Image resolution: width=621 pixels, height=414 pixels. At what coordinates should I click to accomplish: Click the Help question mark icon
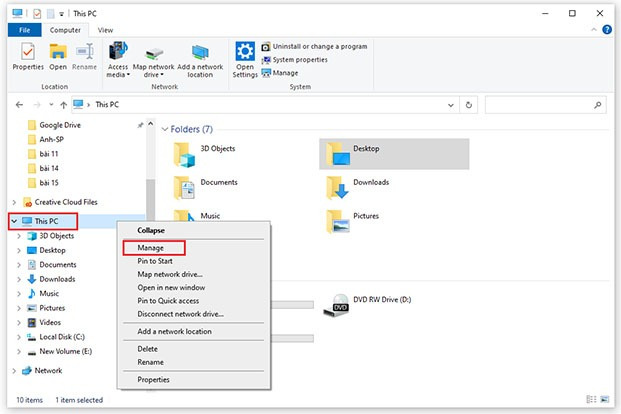[607, 30]
